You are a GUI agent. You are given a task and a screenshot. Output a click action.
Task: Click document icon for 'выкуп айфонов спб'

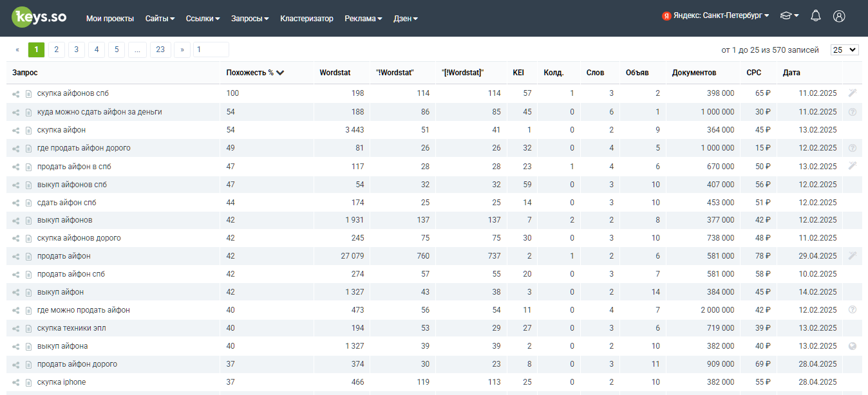coord(28,185)
